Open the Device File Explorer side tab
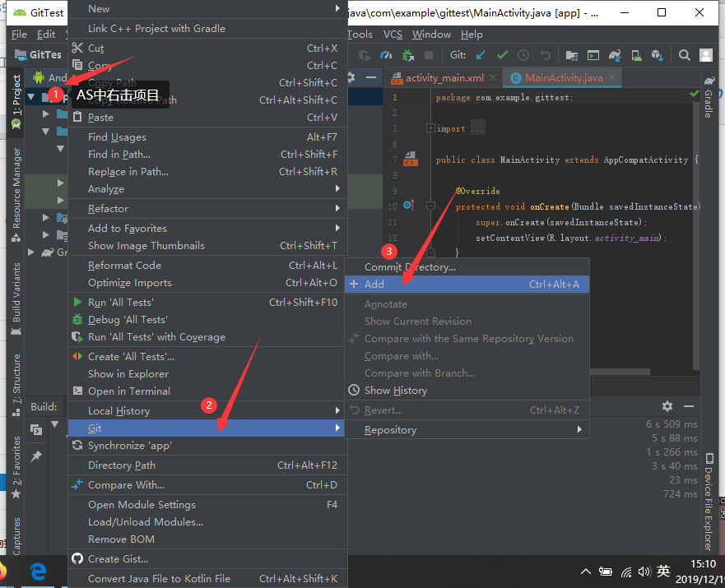 (709, 502)
